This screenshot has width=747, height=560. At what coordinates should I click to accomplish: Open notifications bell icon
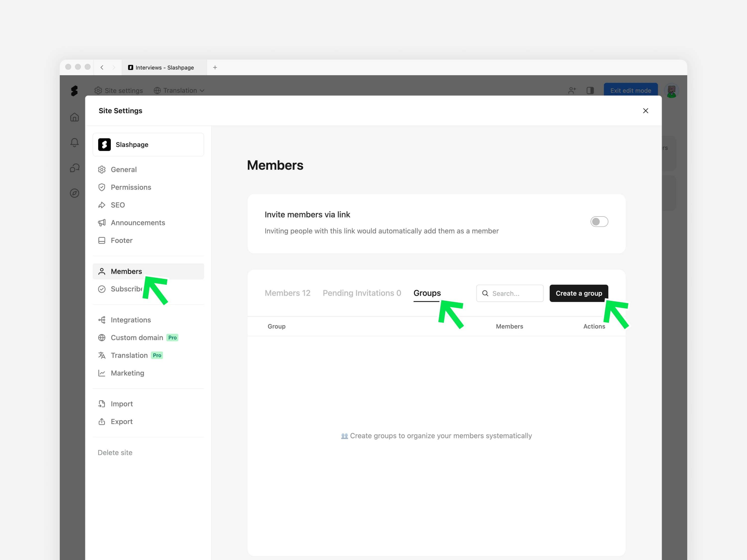point(74,142)
